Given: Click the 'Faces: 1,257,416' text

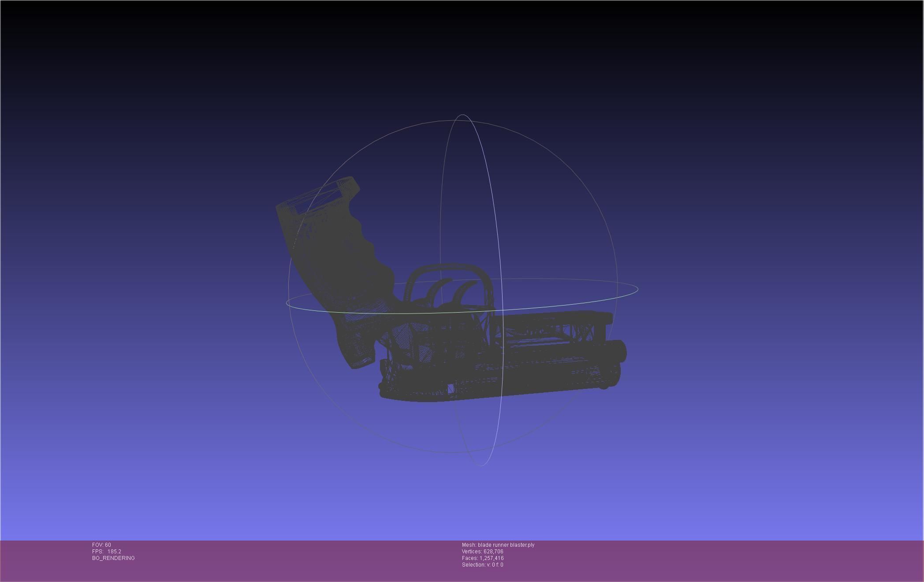Looking at the screenshot, I should (x=483, y=558).
